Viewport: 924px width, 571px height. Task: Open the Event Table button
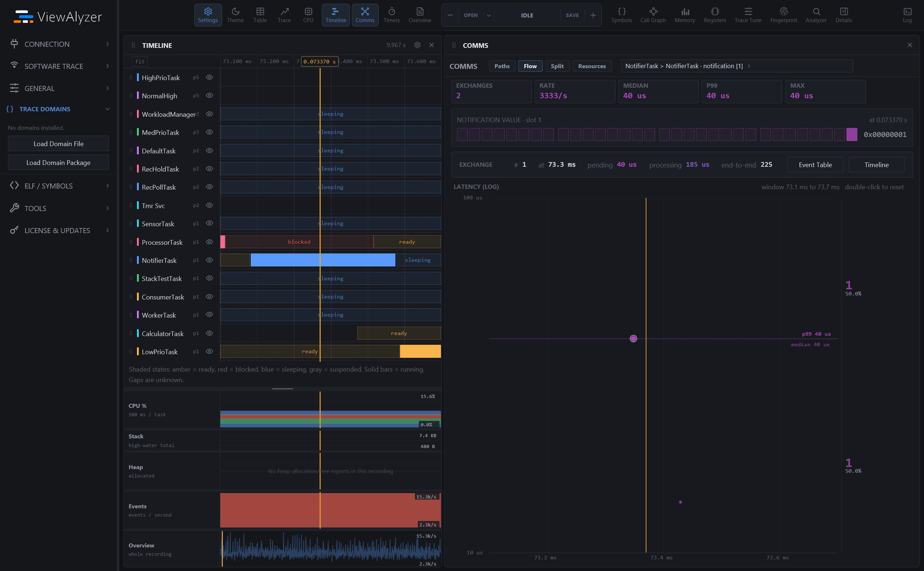(815, 165)
